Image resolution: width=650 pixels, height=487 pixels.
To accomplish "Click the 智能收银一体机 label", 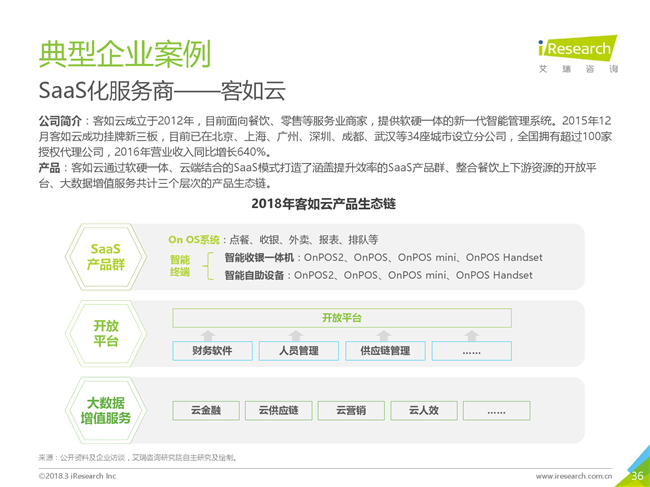I will [260, 257].
